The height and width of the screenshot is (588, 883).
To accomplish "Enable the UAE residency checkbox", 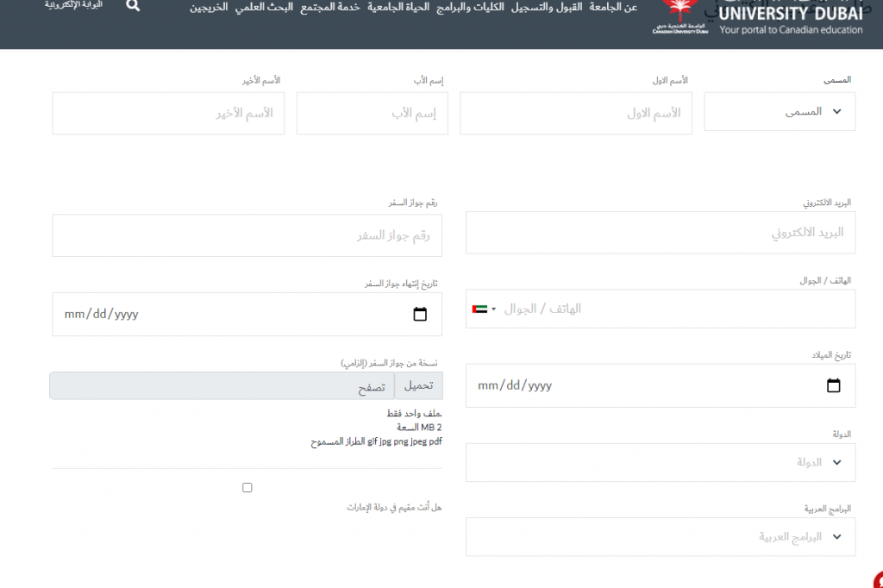I will tap(247, 487).
